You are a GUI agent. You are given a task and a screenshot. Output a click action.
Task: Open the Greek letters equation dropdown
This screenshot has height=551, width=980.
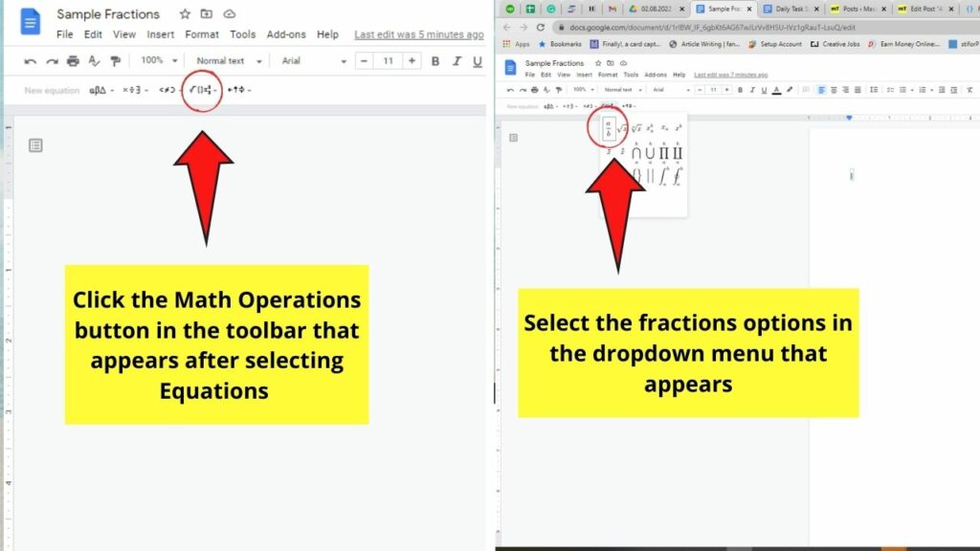pyautogui.click(x=98, y=88)
